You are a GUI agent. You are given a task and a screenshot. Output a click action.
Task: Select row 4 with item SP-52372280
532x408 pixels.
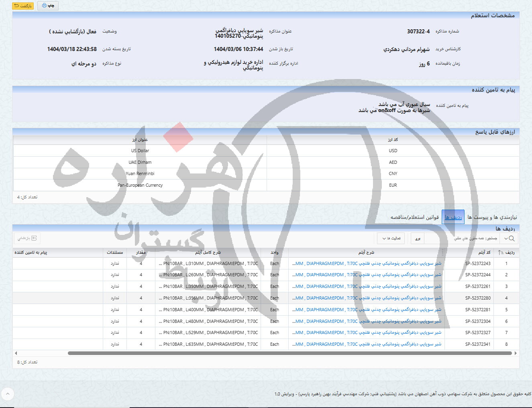[265, 298]
